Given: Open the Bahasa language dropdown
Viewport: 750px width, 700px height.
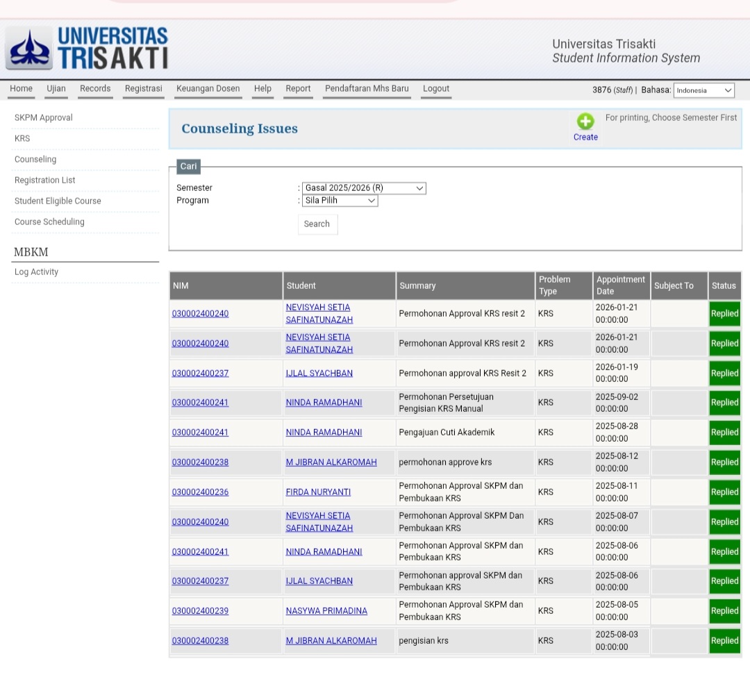Looking at the screenshot, I should pos(703,90).
